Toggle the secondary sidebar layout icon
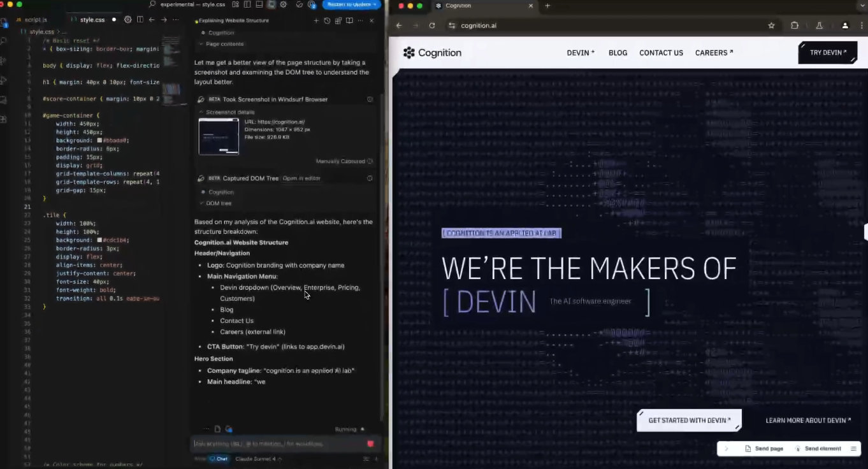 271,4
